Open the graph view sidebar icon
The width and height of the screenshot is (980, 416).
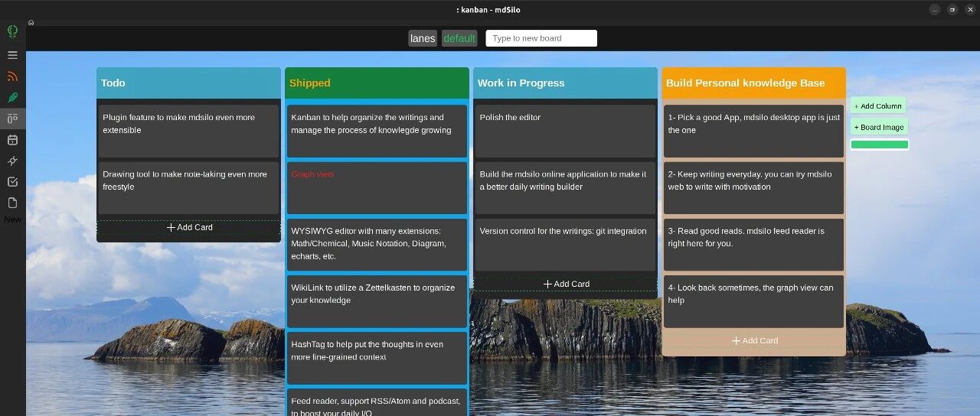tap(12, 161)
